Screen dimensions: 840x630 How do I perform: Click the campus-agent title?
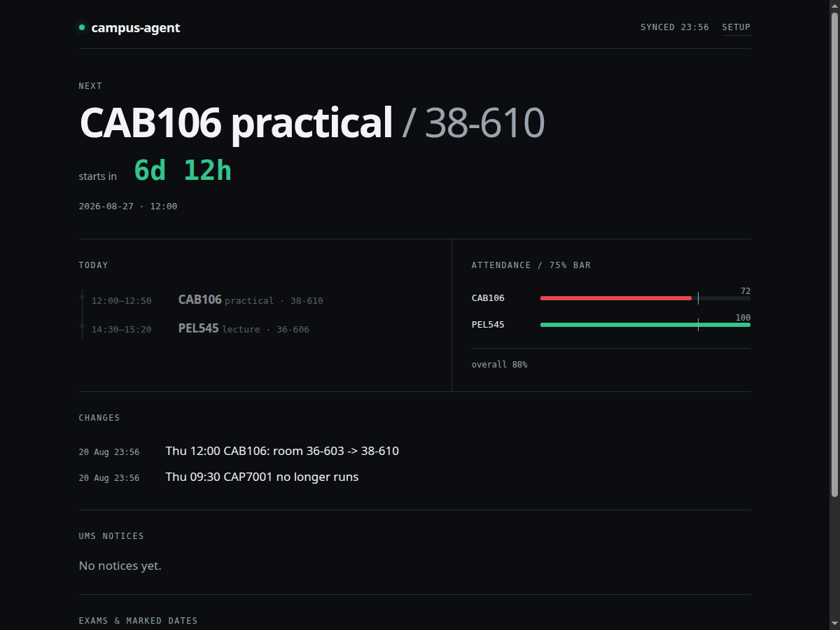(x=136, y=28)
